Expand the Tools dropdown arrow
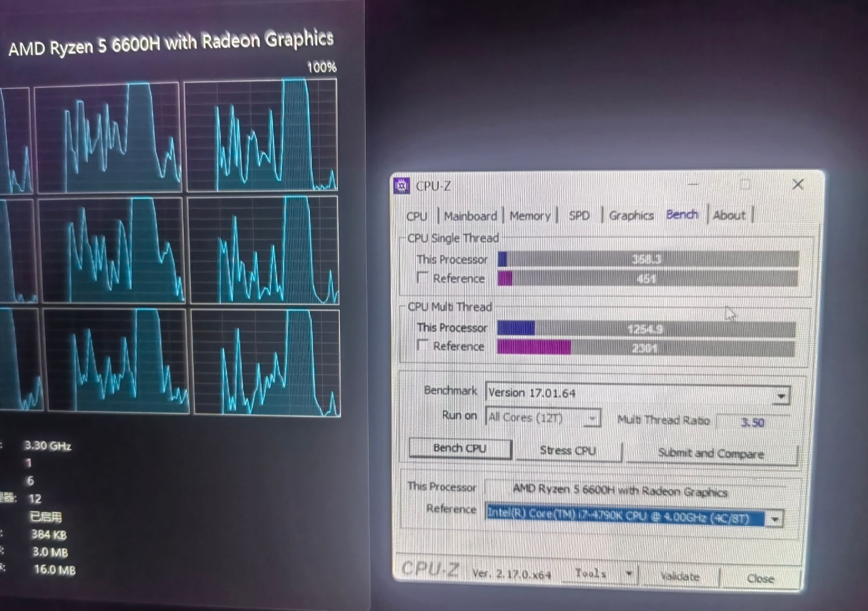Viewport: 868px width, 611px height. click(628, 574)
